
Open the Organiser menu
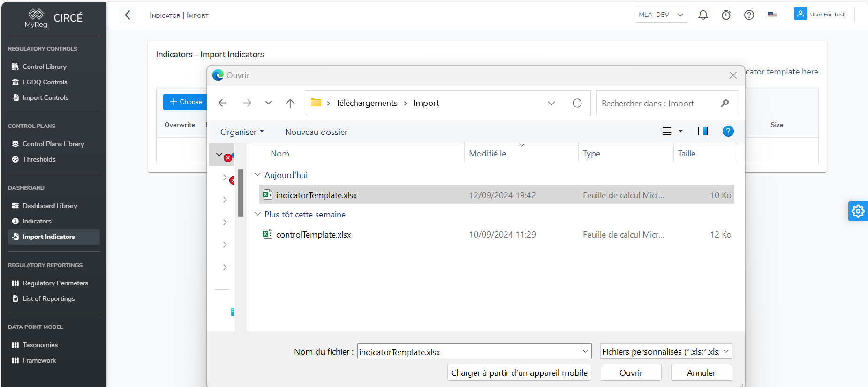pyautogui.click(x=242, y=132)
